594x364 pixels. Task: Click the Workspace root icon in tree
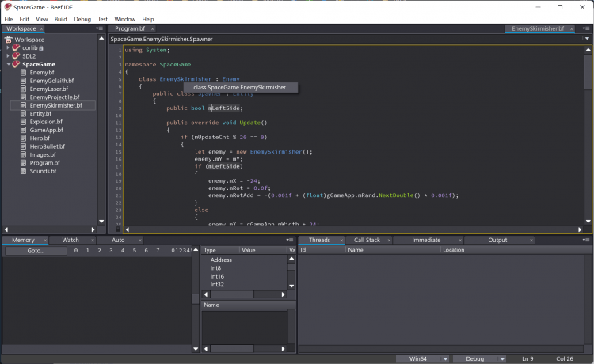9,39
